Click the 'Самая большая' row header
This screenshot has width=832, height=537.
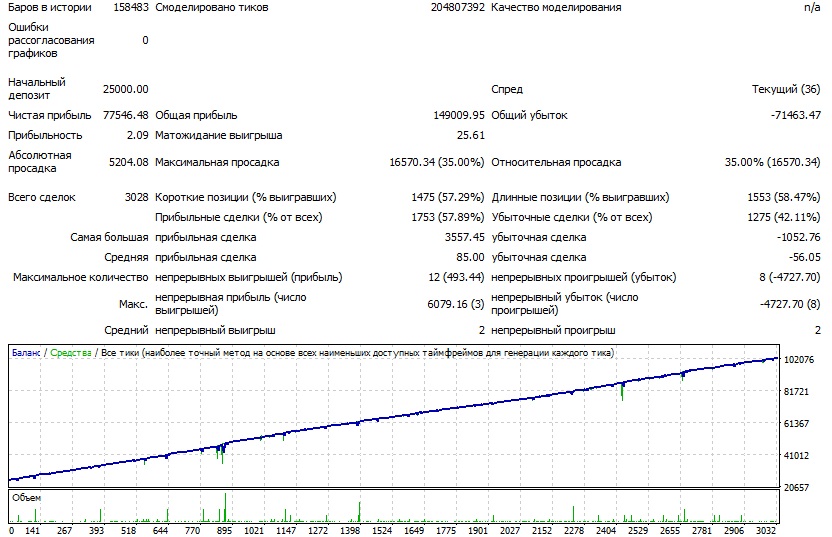pos(109,237)
